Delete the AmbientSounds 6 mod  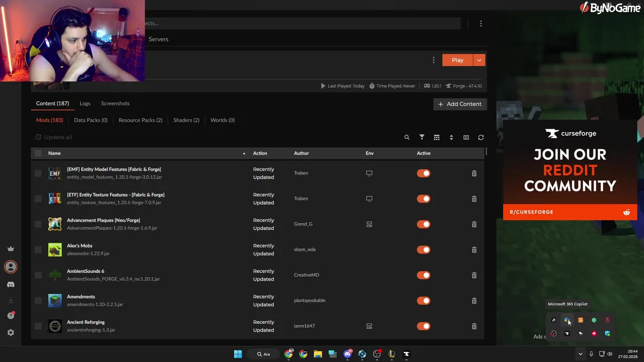point(474,275)
